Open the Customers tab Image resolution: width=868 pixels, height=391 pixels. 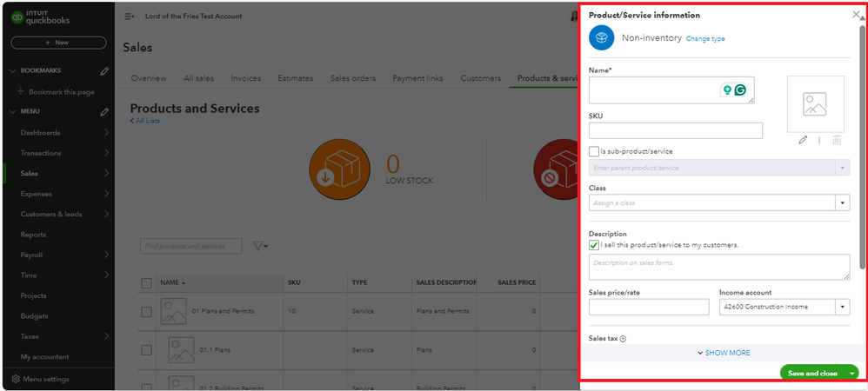[480, 78]
